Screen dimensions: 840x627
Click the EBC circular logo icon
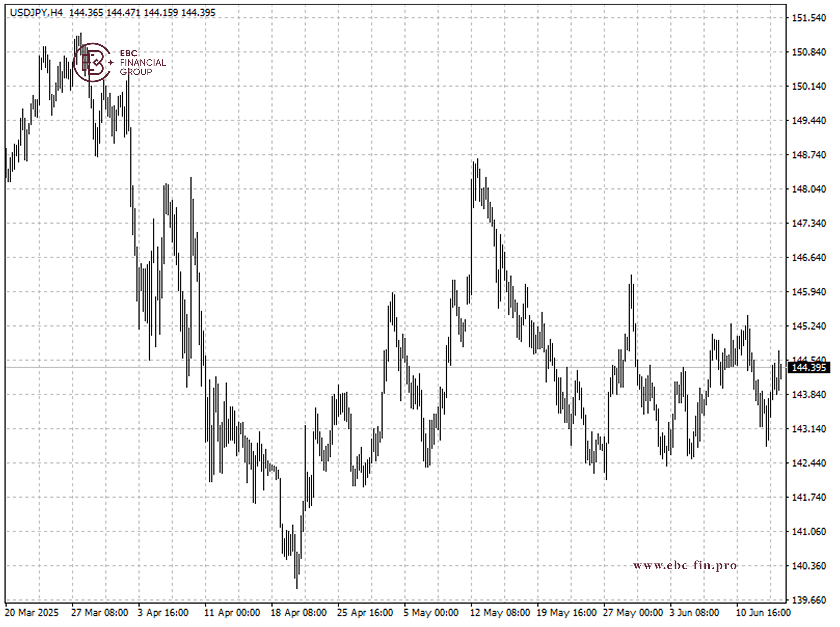(x=92, y=63)
